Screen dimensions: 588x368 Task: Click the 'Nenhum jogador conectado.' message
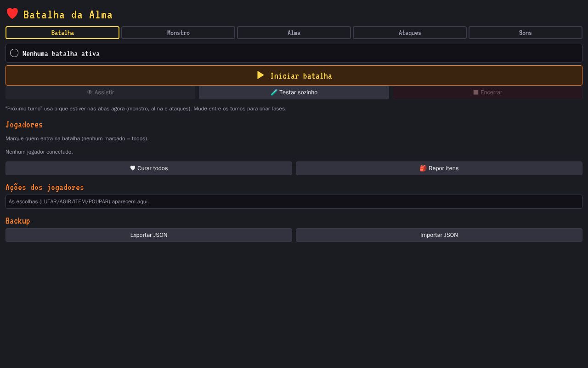click(x=39, y=152)
